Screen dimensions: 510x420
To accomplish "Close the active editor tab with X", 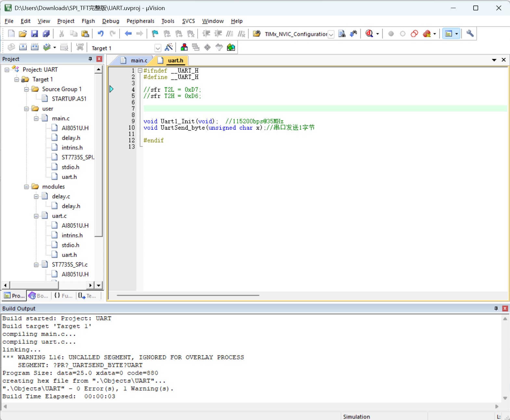I will 503,60.
